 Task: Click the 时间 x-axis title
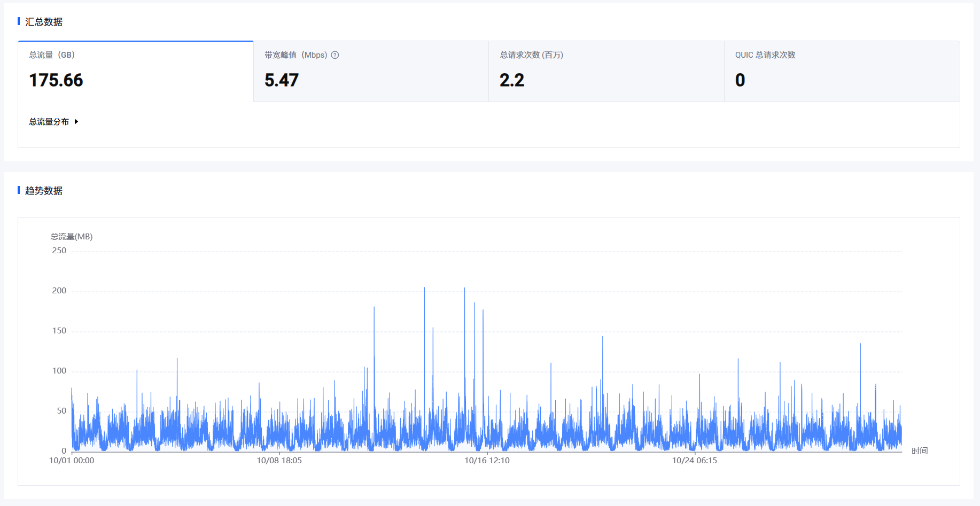click(919, 451)
